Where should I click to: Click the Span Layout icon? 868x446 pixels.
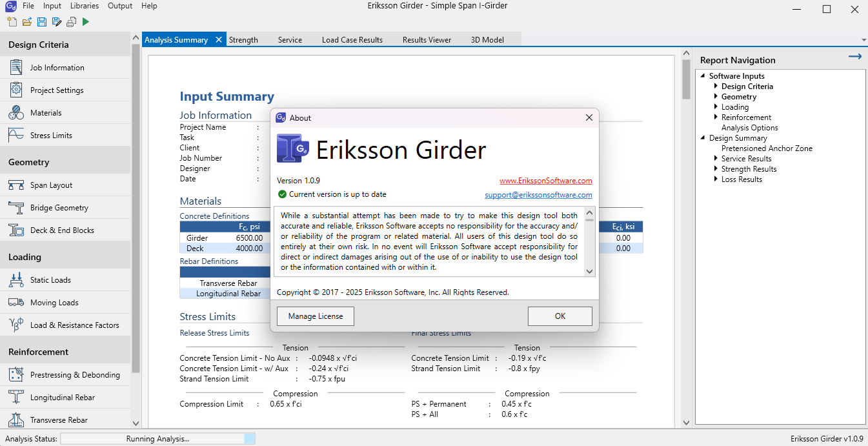pos(16,185)
